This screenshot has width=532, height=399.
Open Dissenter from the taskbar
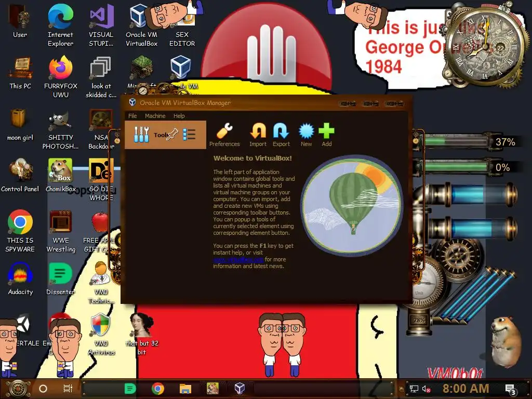130,389
